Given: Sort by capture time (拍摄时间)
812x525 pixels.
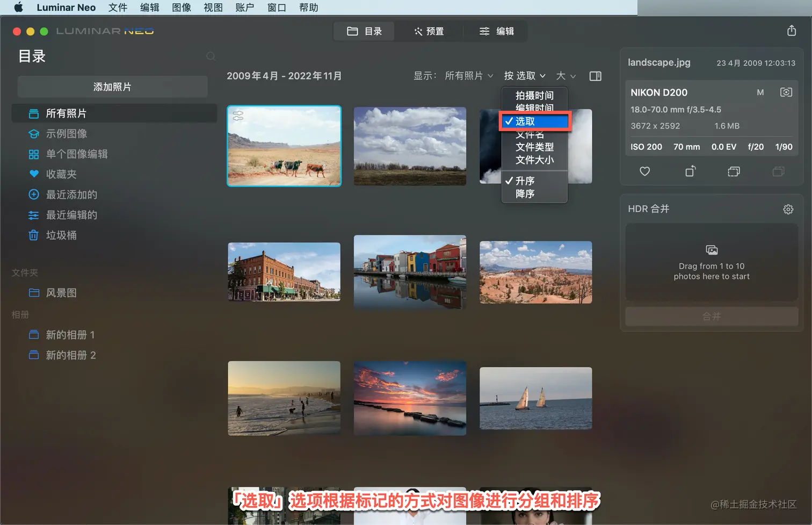Looking at the screenshot, I should coord(534,95).
